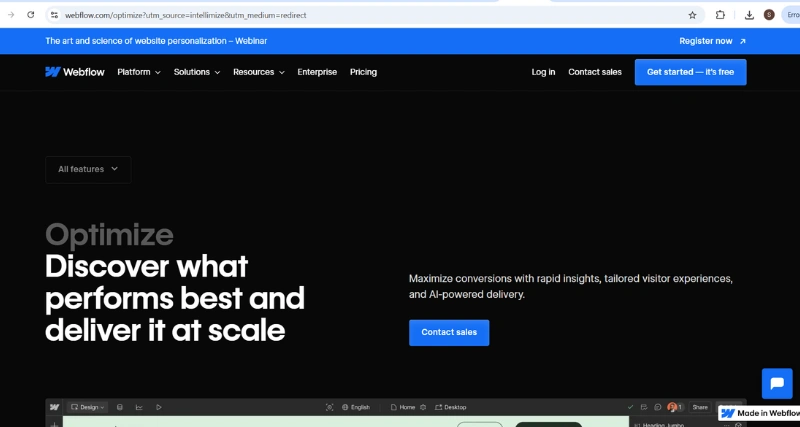Open the browser extensions puzzle icon
Viewport: 800px width, 427px height.
tap(720, 15)
